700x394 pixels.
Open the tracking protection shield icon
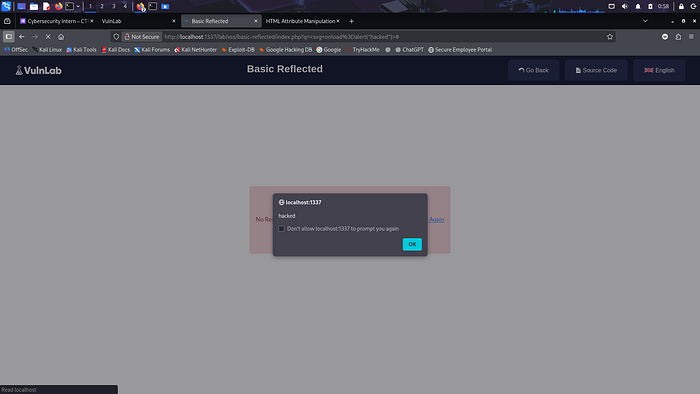click(116, 37)
